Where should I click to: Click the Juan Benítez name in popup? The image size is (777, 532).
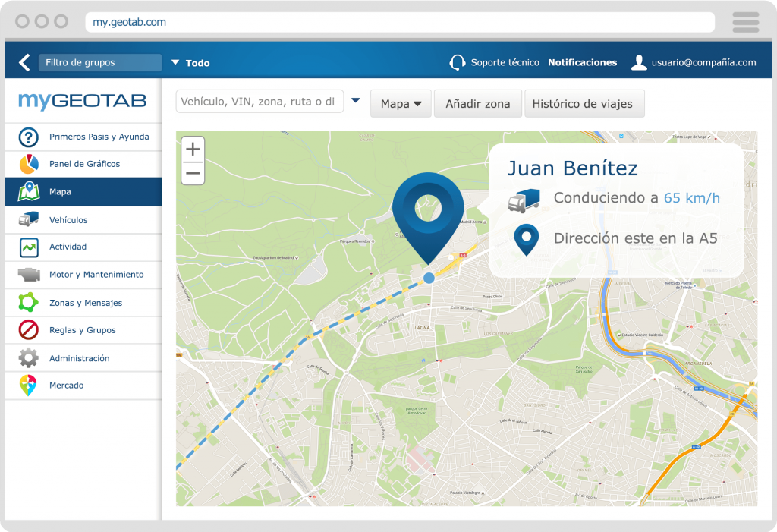click(573, 168)
